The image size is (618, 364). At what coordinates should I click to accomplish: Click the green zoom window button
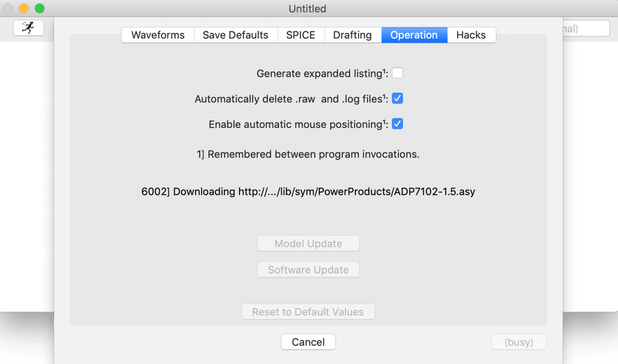click(x=40, y=9)
